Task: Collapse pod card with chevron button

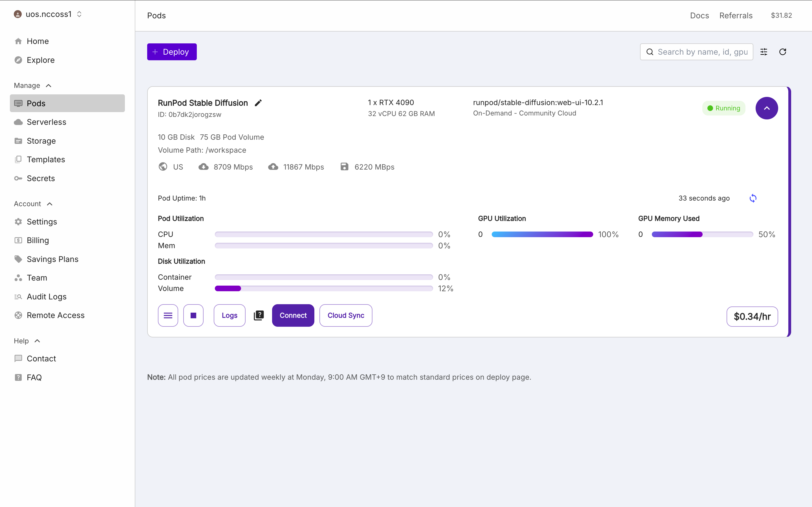Action: pos(766,108)
